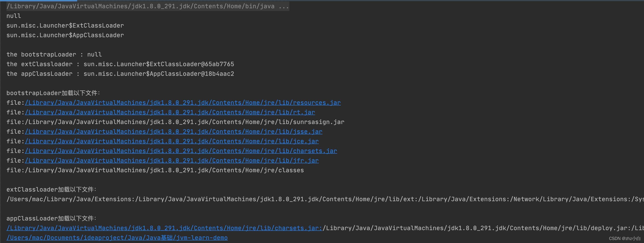Image resolution: width=644 pixels, height=243 pixels.
Task: Open the jsse.jar file path link
Action: (173, 132)
